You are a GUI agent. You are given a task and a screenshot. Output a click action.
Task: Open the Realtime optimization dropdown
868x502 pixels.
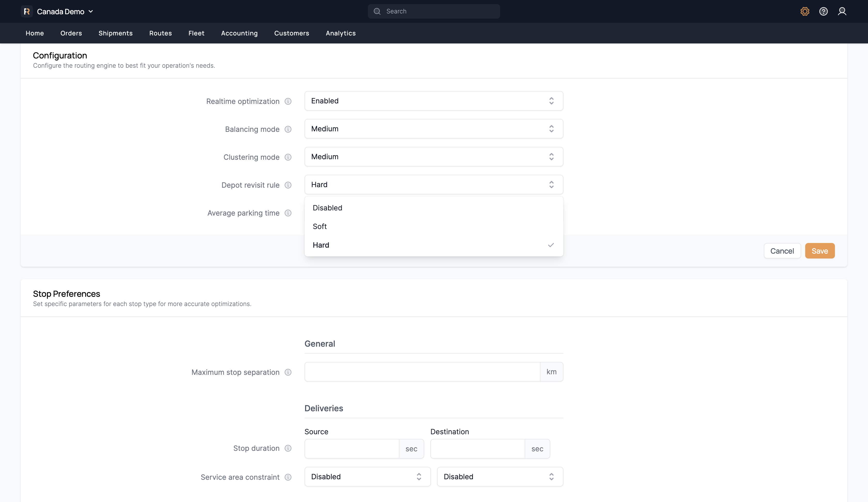(x=433, y=101)
